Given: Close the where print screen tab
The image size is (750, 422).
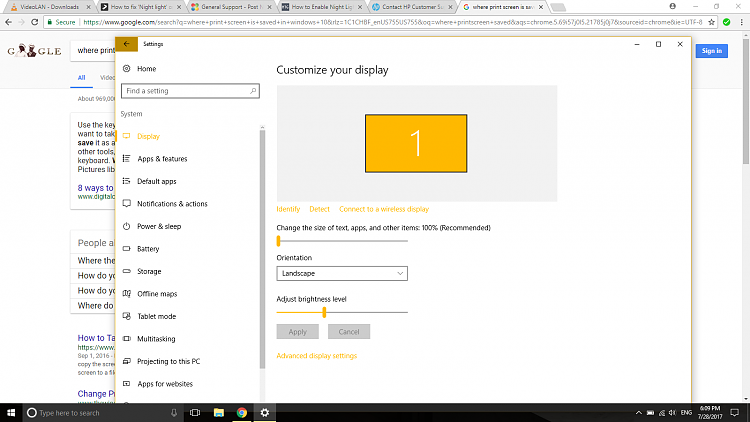Looking at the screenshot, I should click(540, 7).
